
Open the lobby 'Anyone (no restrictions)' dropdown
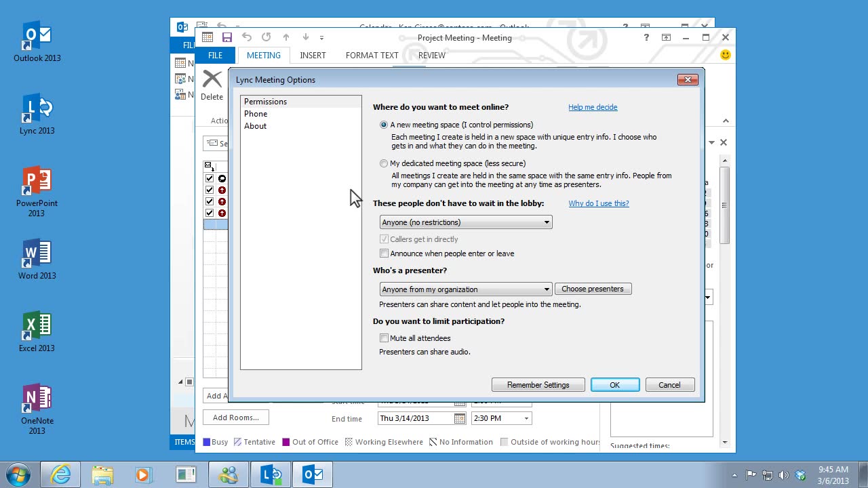[466, 222]
